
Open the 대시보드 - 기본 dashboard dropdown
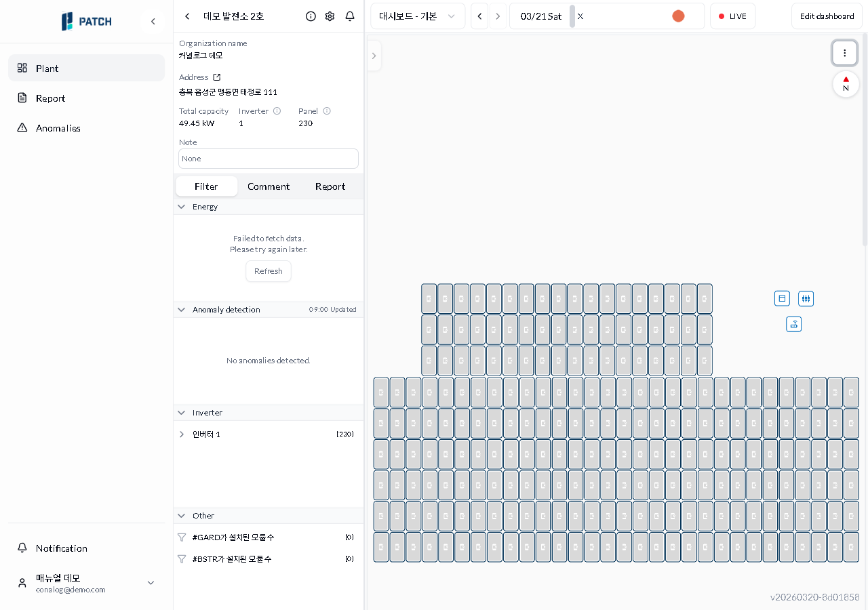[x=417, y=16]
